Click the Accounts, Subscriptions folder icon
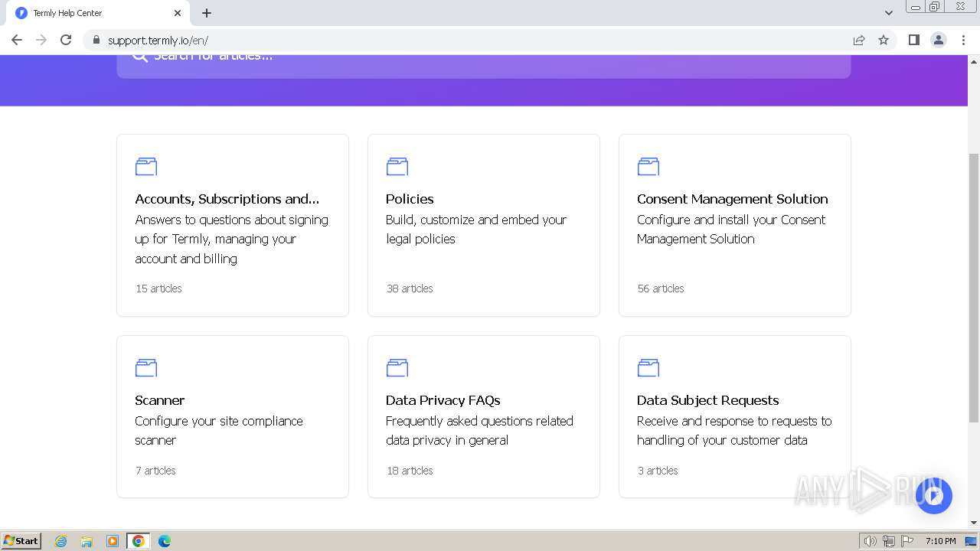The height and width of the screenshot is (551, 980). (x=146, y=166)
